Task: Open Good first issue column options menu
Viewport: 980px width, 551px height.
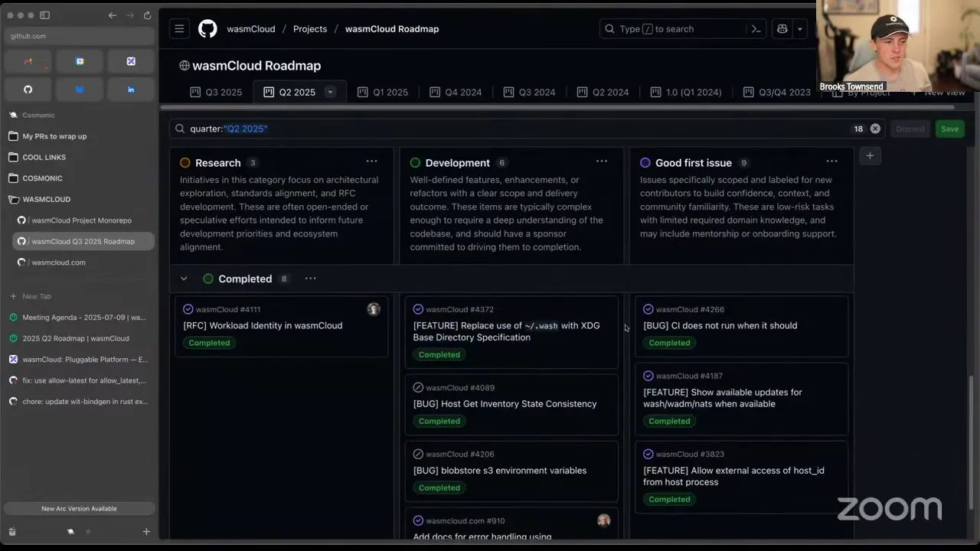Action: pos(831,161)
